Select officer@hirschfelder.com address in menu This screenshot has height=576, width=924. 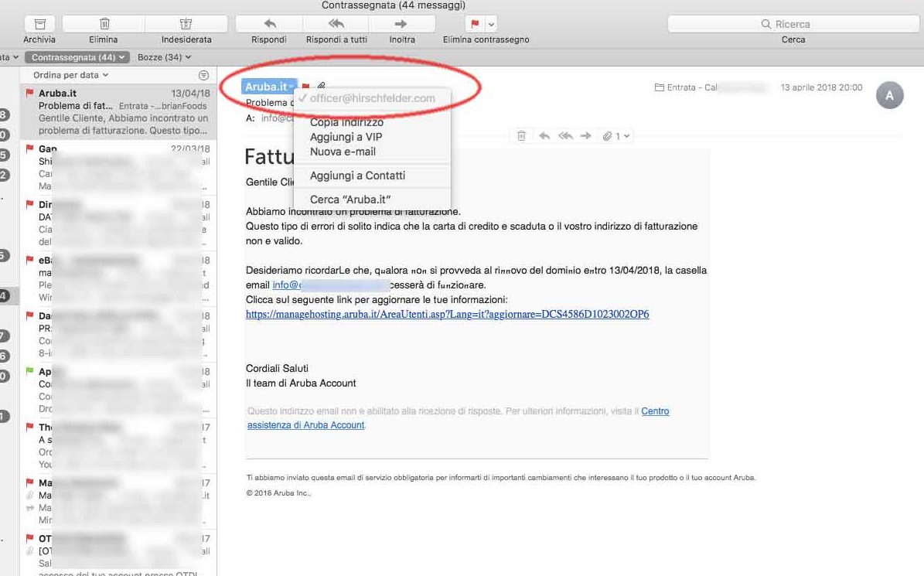(x=373, y=98)
